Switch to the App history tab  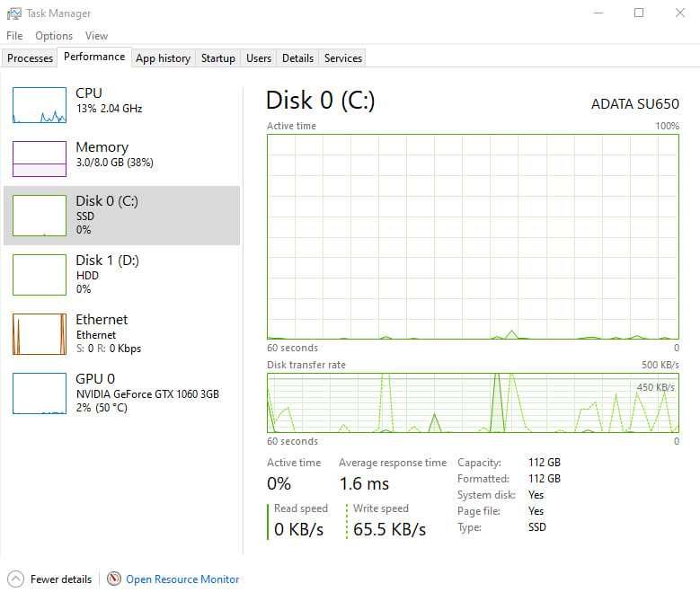click(x=163, y=58)
